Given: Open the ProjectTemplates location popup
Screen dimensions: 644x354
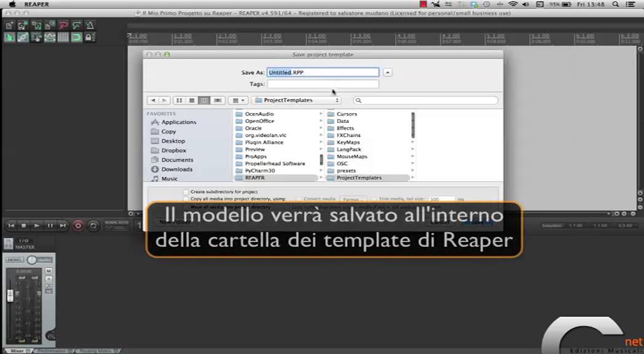Looking at the screenshot, I should click(x=297, y=100).
